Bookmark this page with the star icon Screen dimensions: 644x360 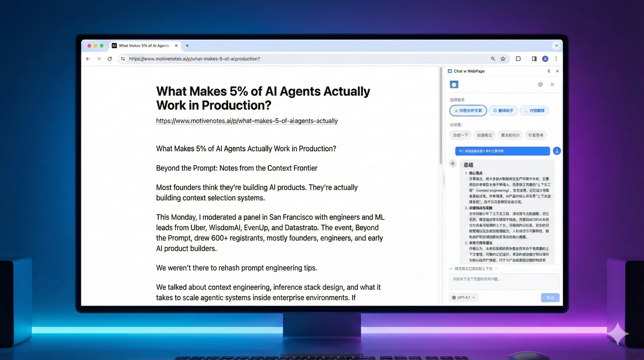(x=503, y=59)
